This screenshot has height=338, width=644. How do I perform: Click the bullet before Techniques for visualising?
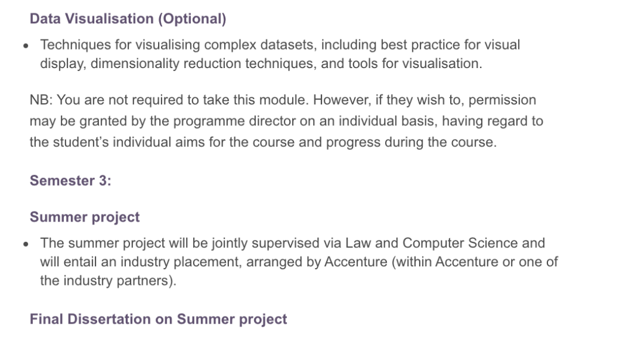(x=26, y=46)
